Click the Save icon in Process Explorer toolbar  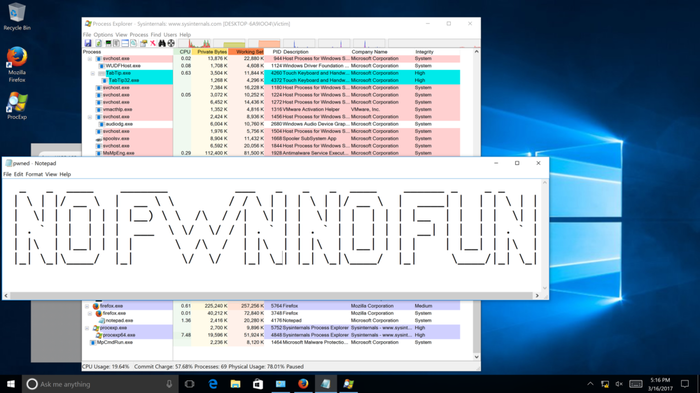(88, 43)
